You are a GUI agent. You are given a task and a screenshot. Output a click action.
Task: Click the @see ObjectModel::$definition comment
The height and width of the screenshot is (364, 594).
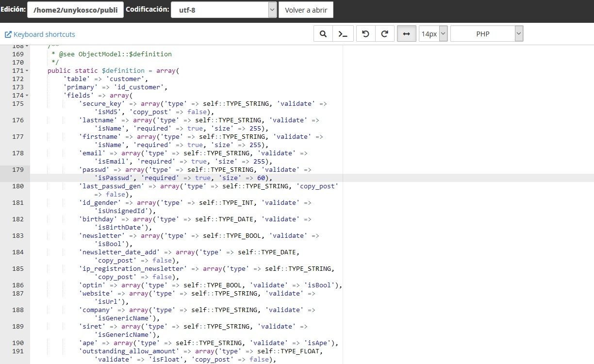[115, 54]
